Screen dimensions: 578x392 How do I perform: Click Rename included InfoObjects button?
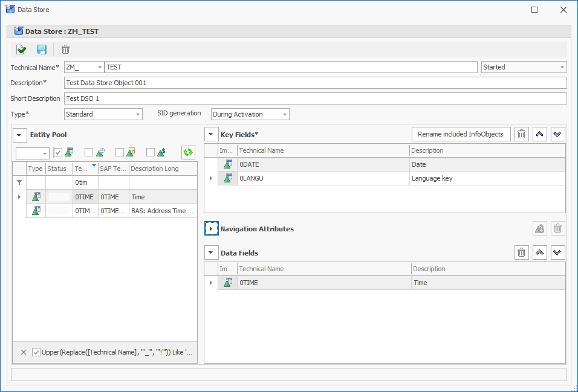tap(461, 134)
